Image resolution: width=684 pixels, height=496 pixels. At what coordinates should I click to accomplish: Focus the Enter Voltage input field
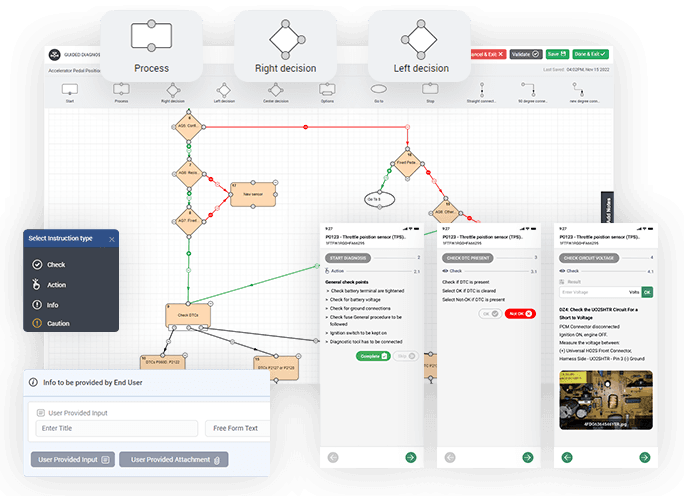593,292
